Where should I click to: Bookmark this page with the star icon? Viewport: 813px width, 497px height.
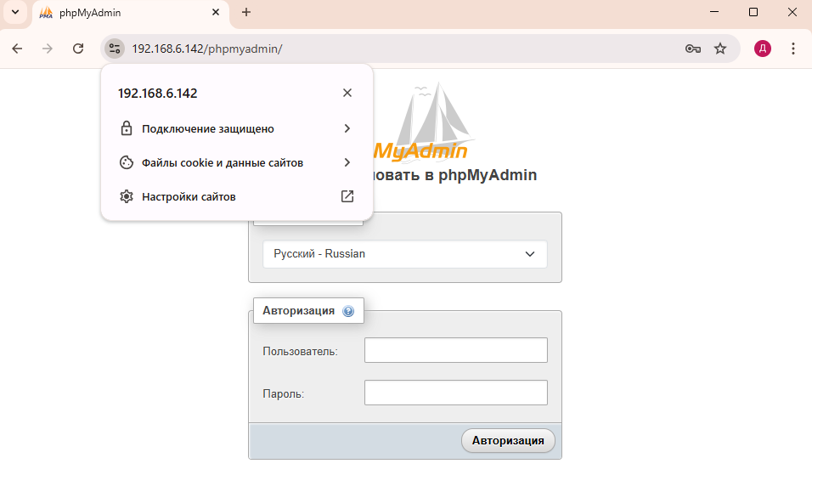pyautogui.click(x=720, y=49)
